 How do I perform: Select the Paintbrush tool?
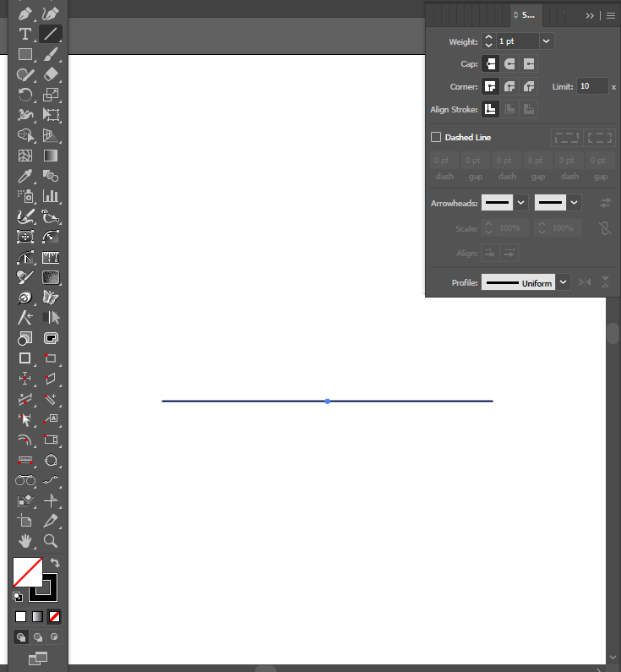click(x=51, y=54)
